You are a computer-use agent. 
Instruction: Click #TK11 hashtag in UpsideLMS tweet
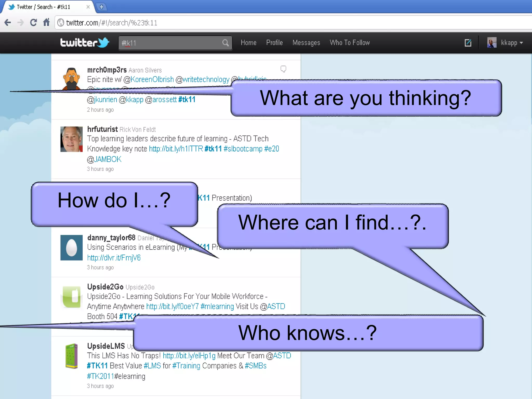tap(97, 366)
